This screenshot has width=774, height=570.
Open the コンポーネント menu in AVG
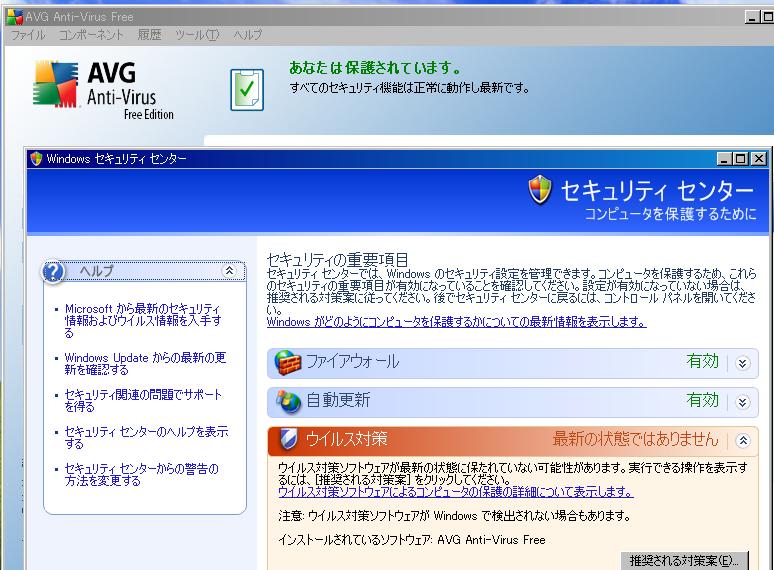tap(91, 35)
